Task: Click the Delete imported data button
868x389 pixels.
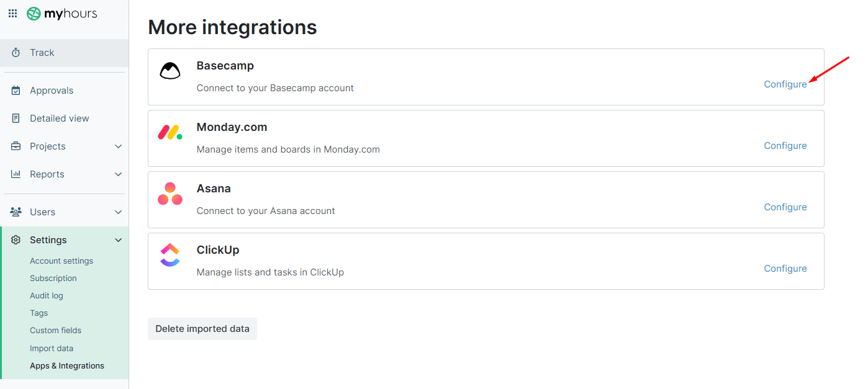Action: (x=202, y=328)
